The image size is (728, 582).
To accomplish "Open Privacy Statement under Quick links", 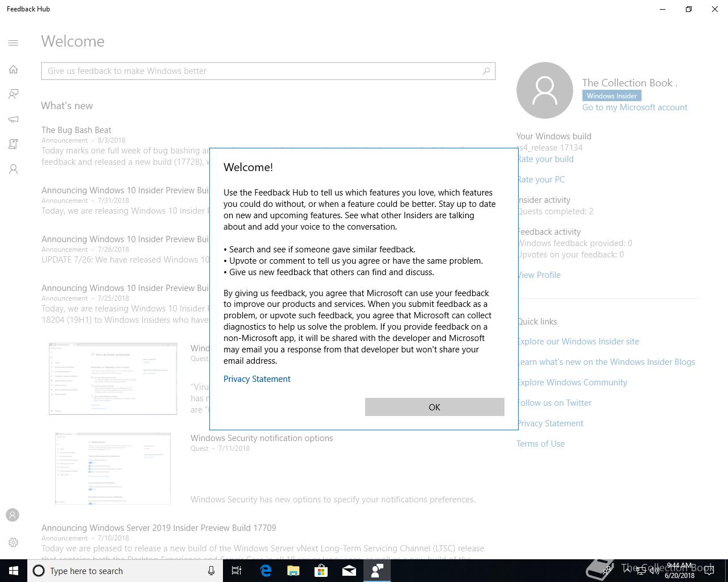I will (550, 423).
